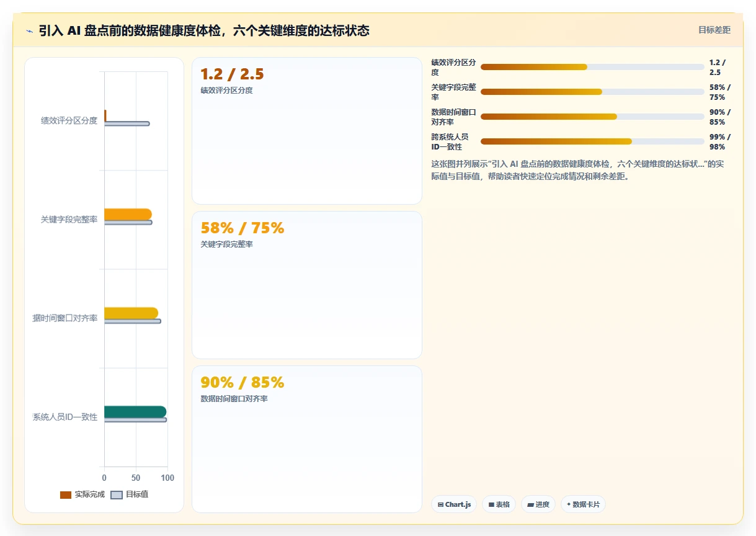The width and height of the screenshot is (756, 536).
Task: Click the orange 关键字段完整率 chart bar
Action: click(x=128, y=214)
